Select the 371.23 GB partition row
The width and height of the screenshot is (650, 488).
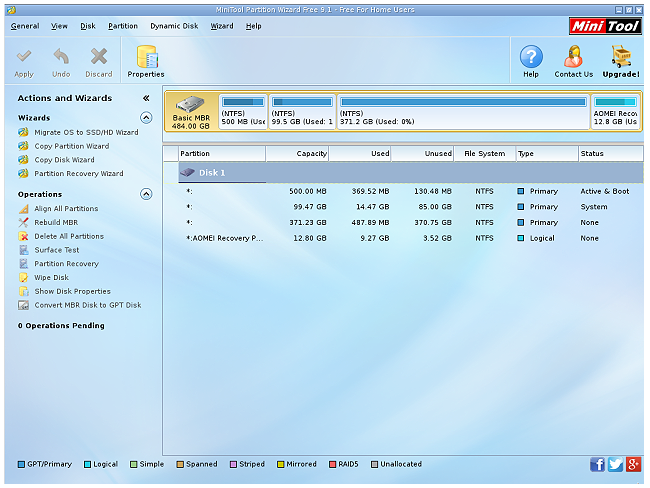click(404, 223)
